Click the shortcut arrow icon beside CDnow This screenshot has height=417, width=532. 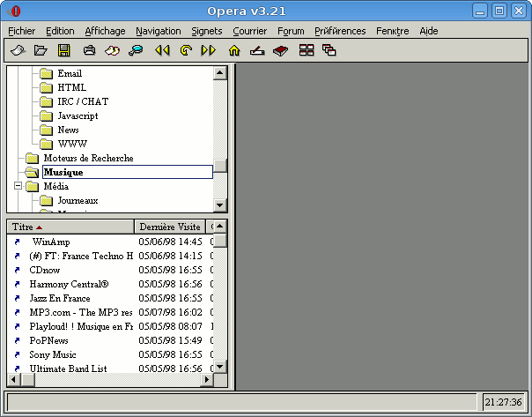[x=17, y=270]
